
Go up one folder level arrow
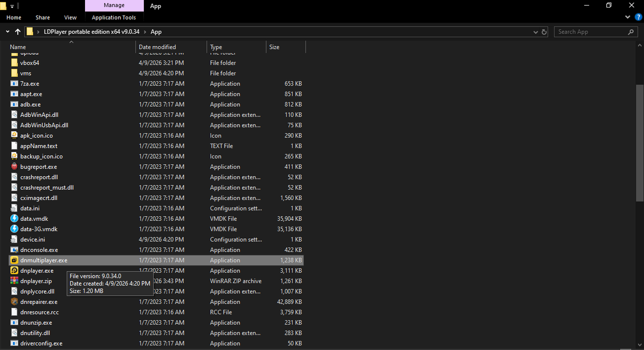click(18, 32)
